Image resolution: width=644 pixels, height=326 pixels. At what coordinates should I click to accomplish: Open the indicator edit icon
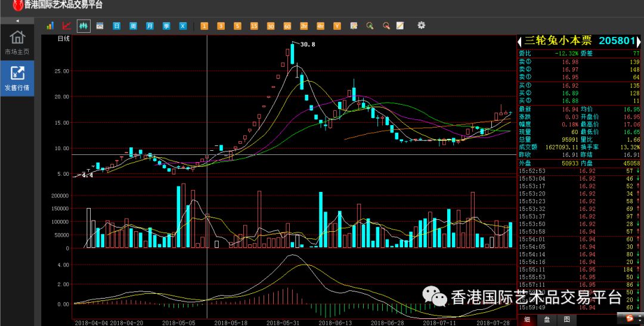354,26
